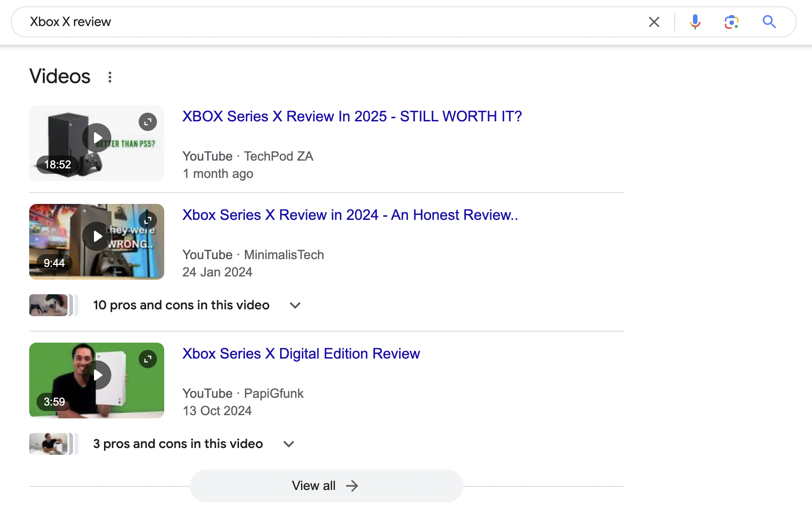The height and width of the screenshot is (521, 812).
Task: Click the 18:52 duration badge
Action: 57,165
